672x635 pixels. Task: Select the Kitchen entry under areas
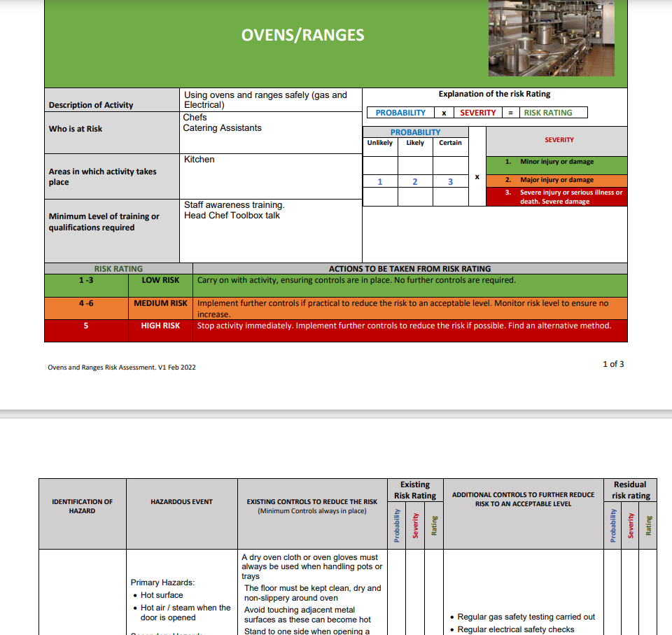pos(199,159)
